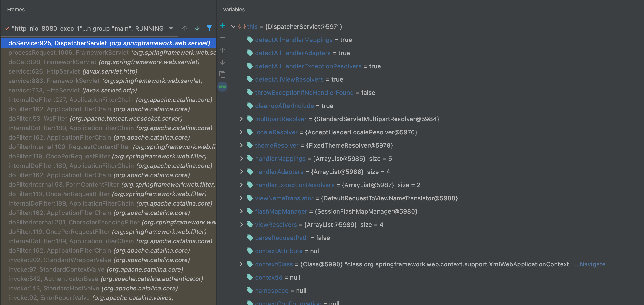Collapse the 'this' DispatcherServlet node
644x305 pixels.
[233, 26]
